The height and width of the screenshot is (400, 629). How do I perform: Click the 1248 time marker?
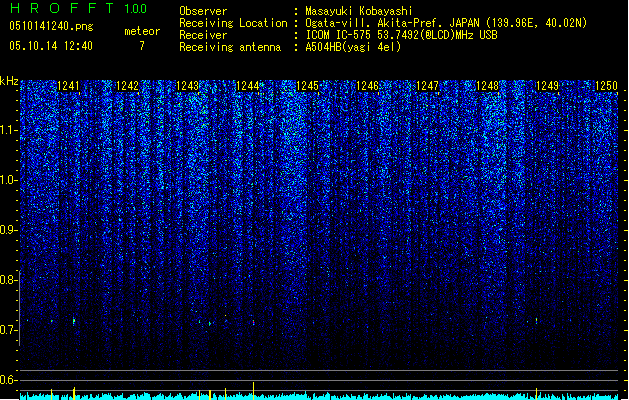pyautogui.click(x=487, y=86)
